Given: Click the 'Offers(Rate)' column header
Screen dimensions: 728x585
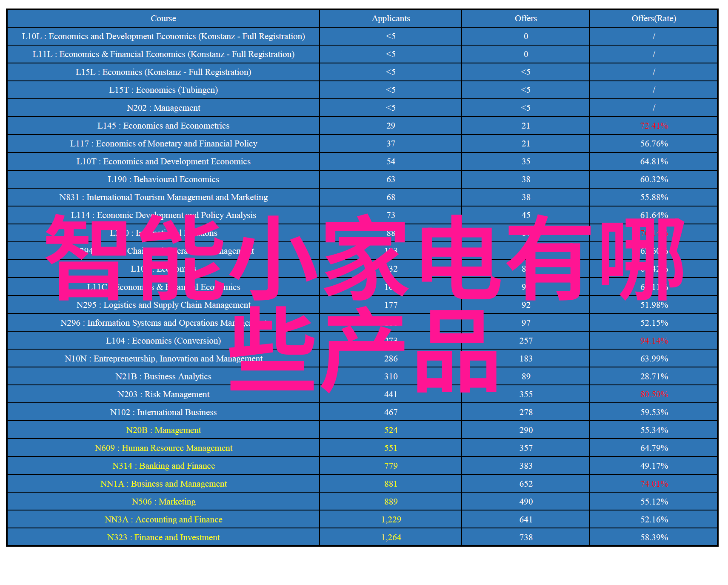Looking at the screenshot, I should pyautogui.click(x=654, y=18).
